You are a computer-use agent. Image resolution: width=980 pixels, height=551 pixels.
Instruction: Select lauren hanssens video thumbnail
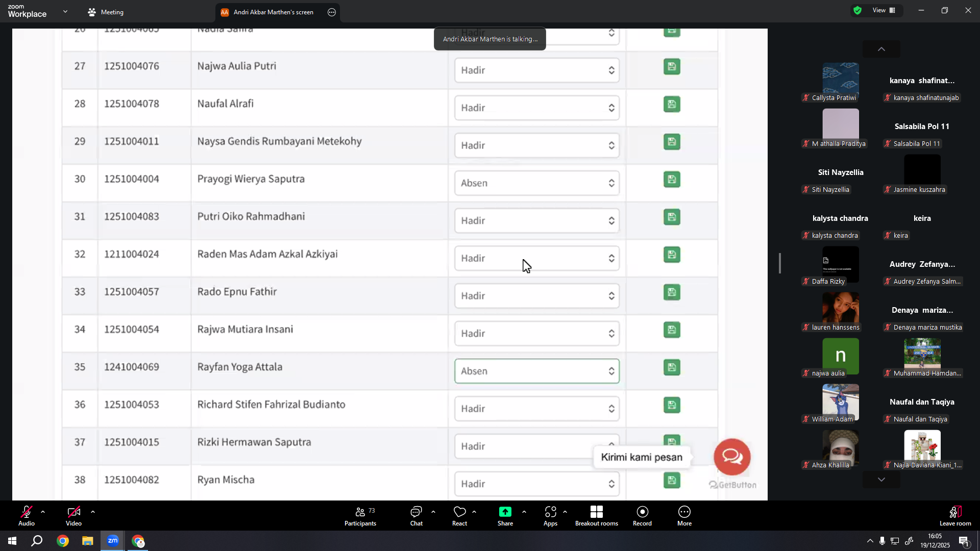[x=841, y=311]
